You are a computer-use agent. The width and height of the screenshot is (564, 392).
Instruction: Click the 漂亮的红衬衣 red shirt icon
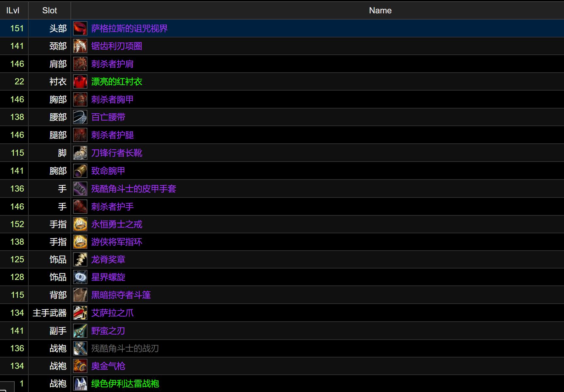(x=80, y=81)
